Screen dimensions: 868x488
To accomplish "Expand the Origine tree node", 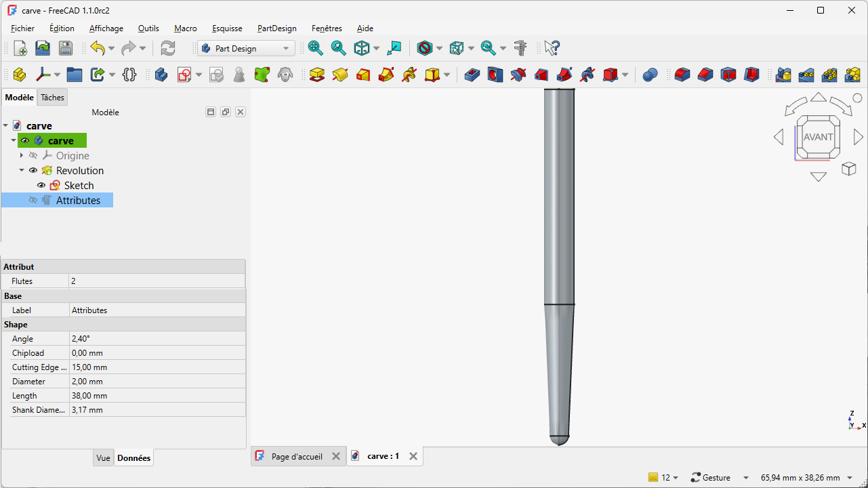I will pos(22,156).
